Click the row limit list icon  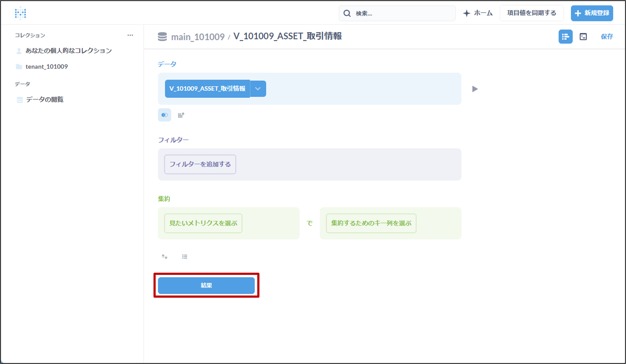point(184,256)
